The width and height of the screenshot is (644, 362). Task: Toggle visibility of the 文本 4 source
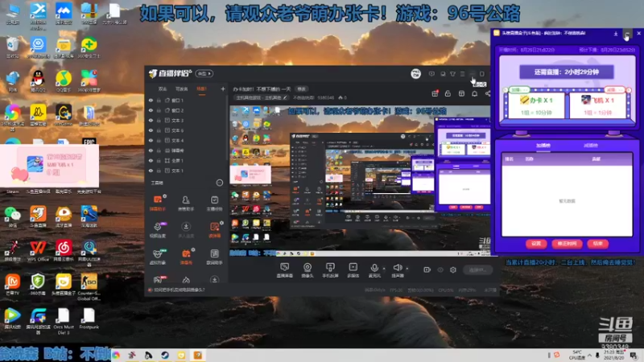point(151,140)
